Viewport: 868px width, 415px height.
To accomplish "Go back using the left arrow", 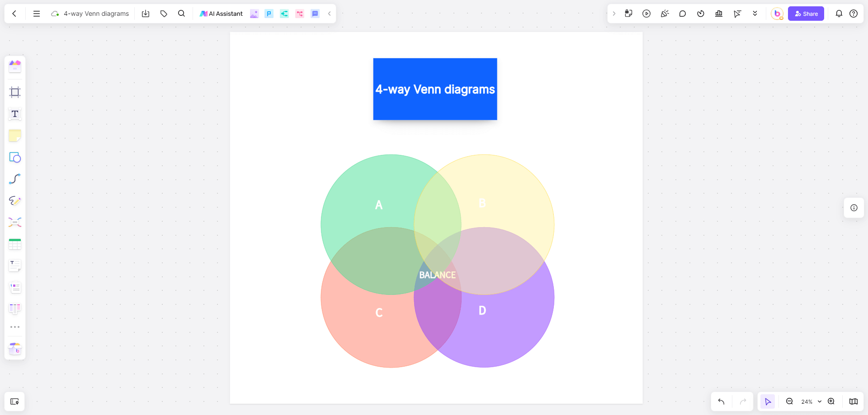I will pyautogui.click(x=14, y=14).
